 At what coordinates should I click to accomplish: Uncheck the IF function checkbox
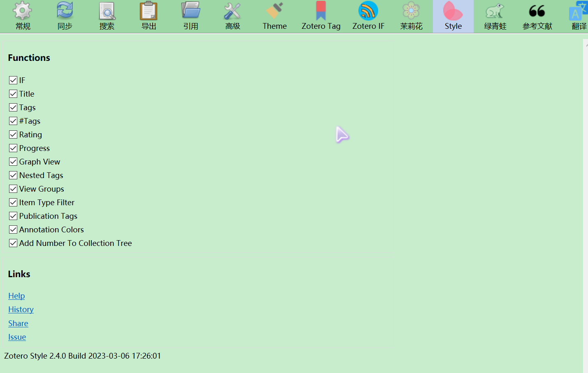[x=13, y=80]
